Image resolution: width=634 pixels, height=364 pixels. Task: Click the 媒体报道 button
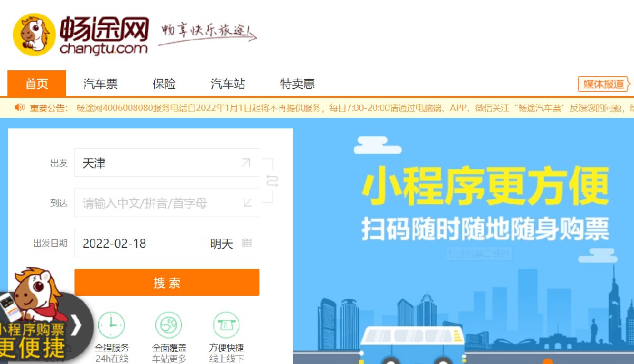click(x=604, y=84)
